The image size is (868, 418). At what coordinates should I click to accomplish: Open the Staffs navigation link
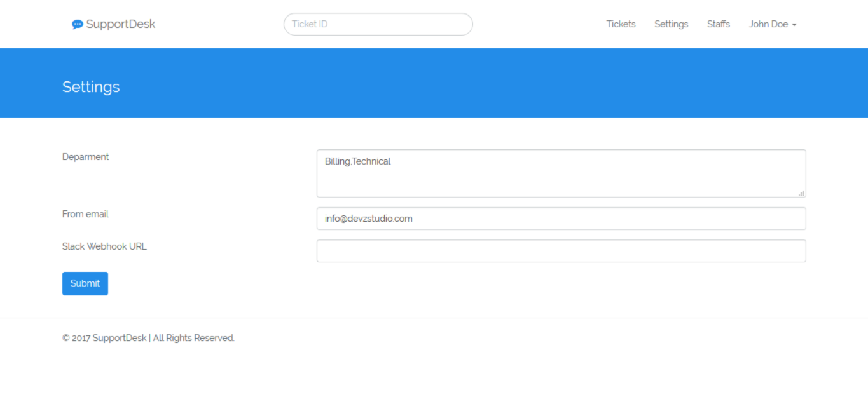click(x=718, y=24)
